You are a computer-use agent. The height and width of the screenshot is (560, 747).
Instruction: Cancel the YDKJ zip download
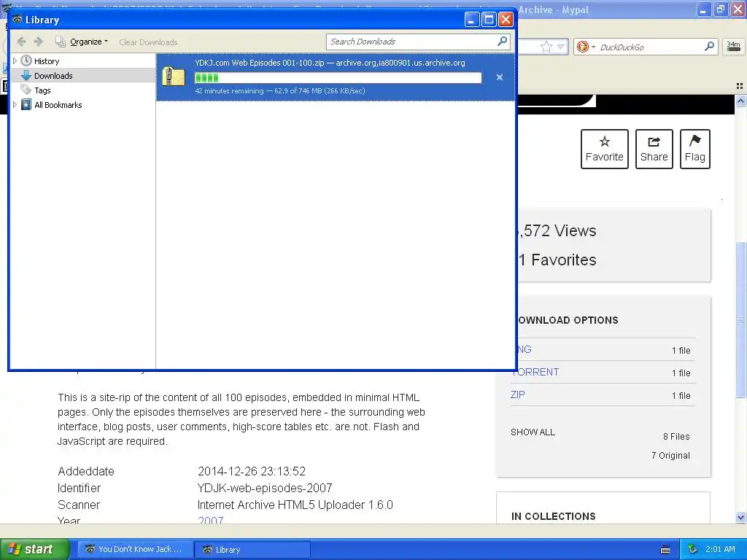point(499,77)
